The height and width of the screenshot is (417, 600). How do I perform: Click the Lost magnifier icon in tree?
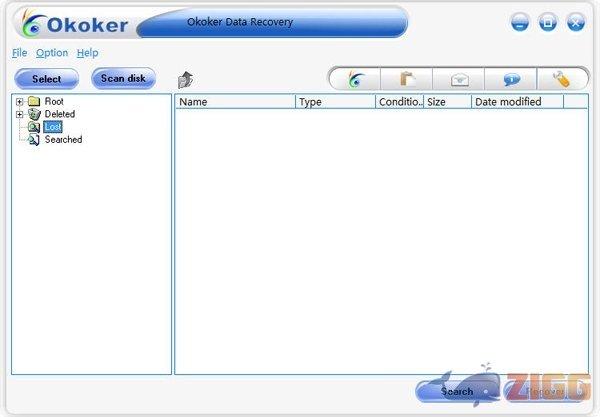(34, 127)
